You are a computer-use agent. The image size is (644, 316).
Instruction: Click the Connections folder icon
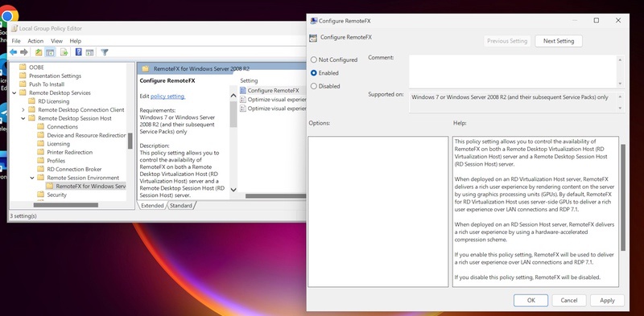40,126
